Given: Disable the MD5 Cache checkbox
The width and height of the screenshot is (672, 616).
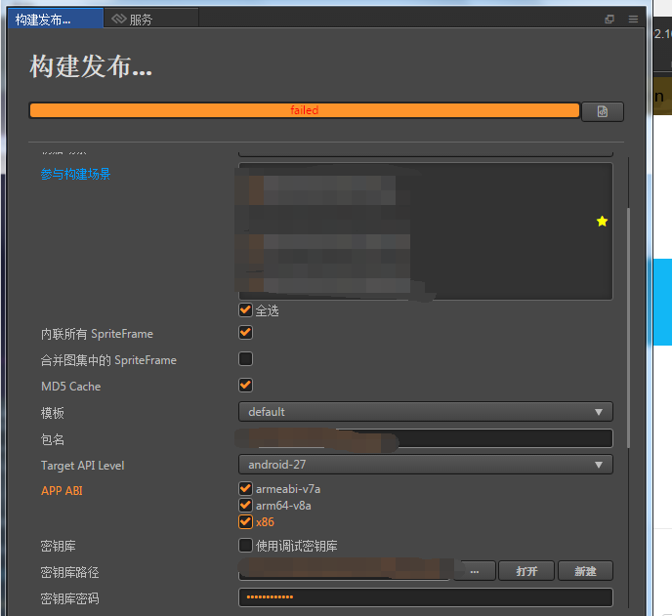Looking at the screenshot, I should click(x=245, y=385).
